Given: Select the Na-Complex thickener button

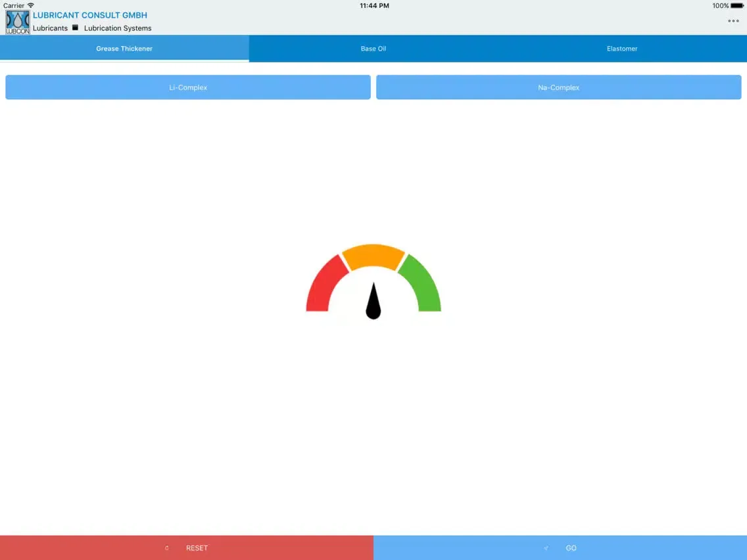Looking at the screenshot, I should tap(558, 87).
